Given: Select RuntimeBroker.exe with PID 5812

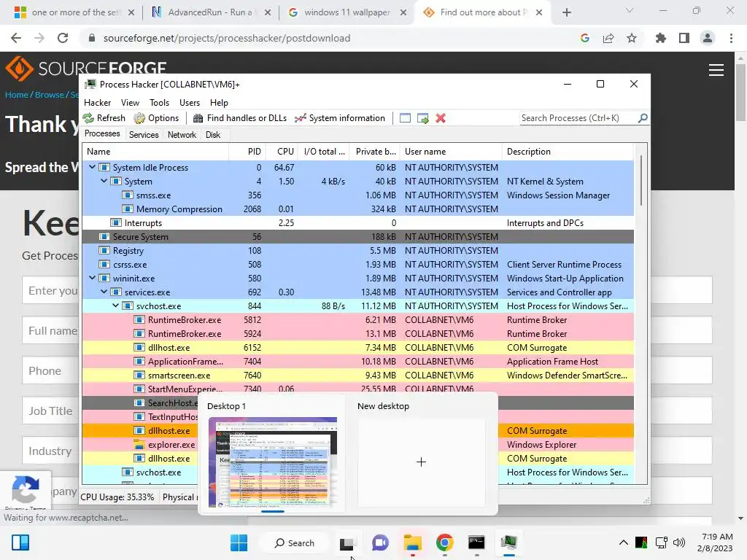Looking at the screenshot, I should click(357, 320).
